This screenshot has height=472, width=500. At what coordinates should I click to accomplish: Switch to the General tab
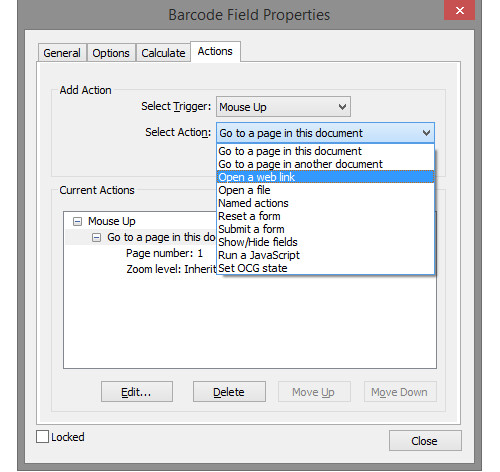pyautogui.click(x=62, y=53)
